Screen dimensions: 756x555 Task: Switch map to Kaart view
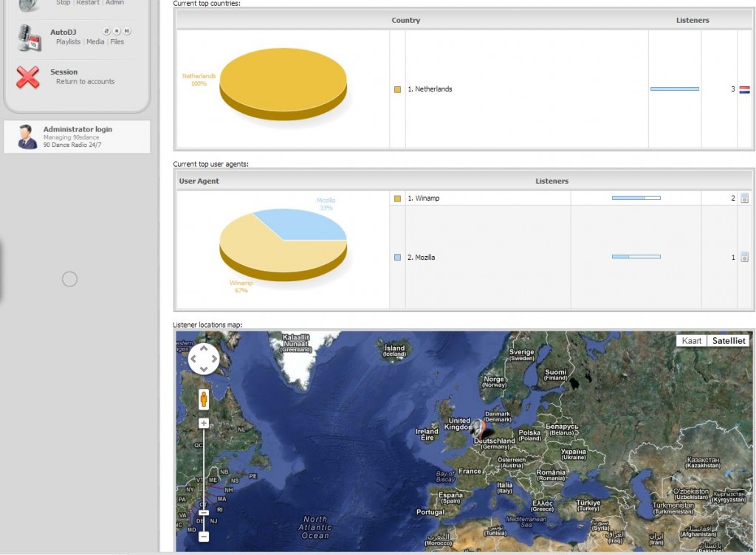[x=691, y=341]
